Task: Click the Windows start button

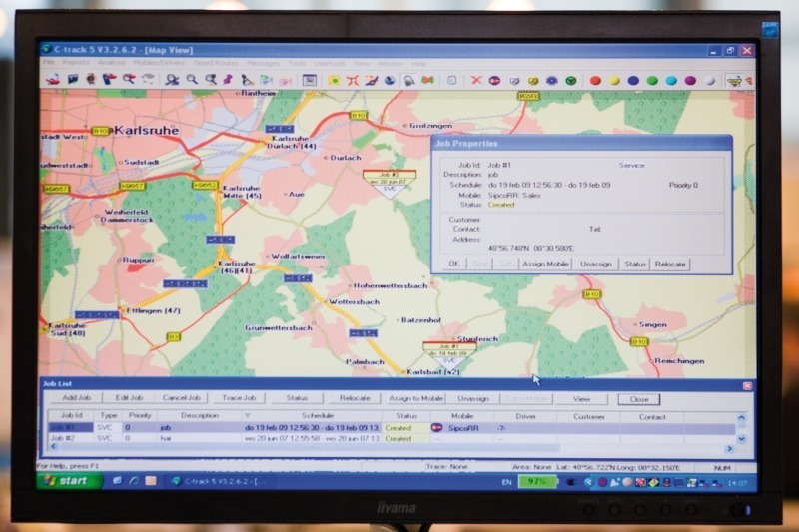Action: pyautogui.click(x=68, y=480)
